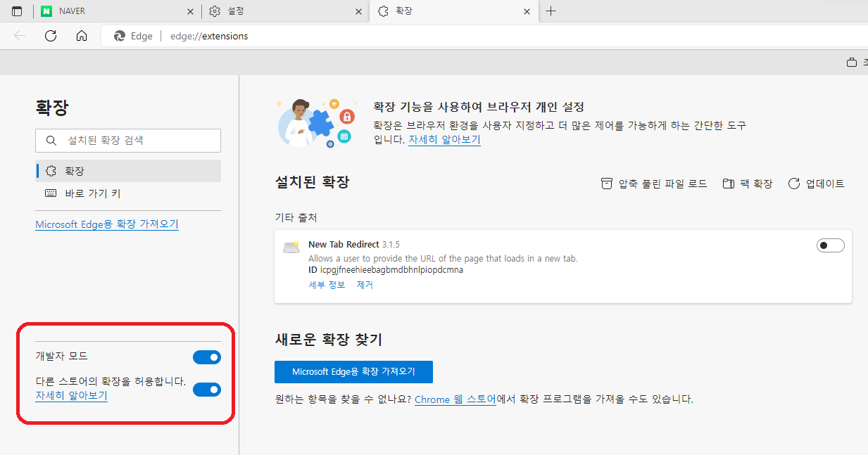Image resolution: width=868 pixels, height=455 pixels.
Task: Open 세부 정보 for New Tab Redirect
Action: [327, 285]
